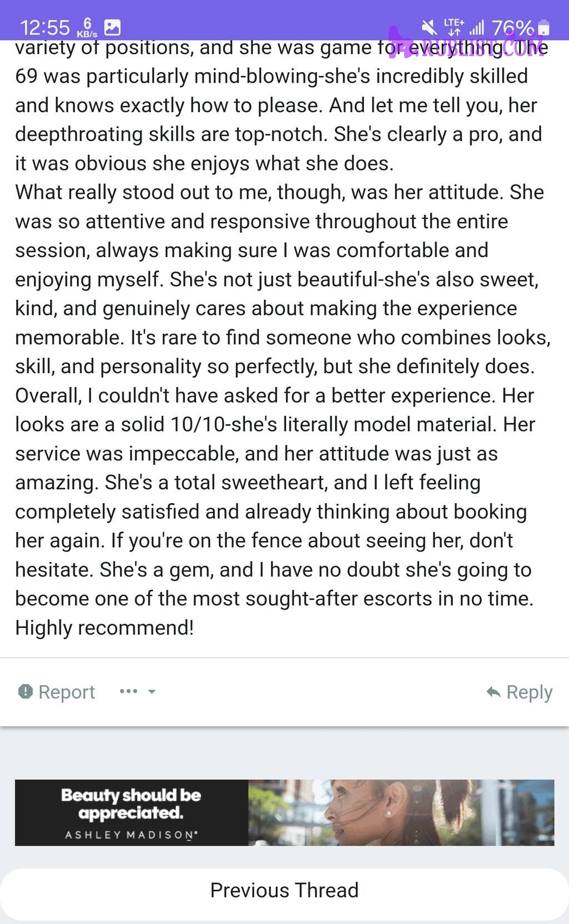Tap the Reply link
Viewport: 569px width, 924px height.
click(x=529, y=692)
